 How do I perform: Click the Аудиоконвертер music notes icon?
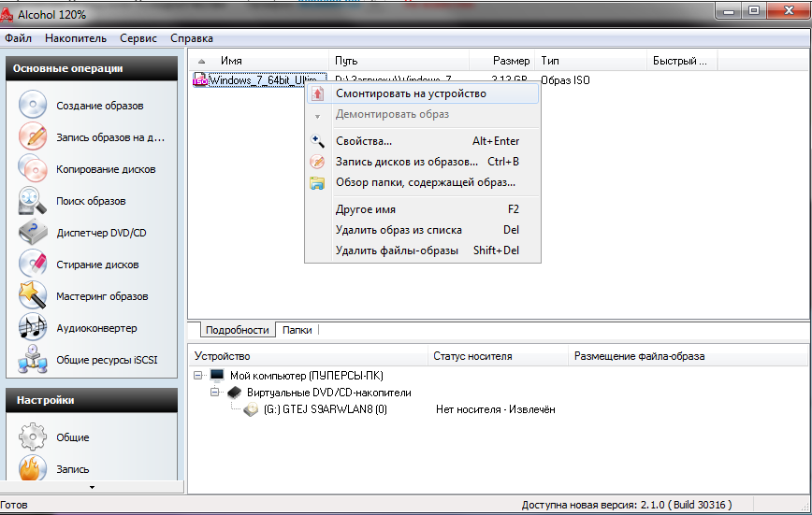[33, 328]
